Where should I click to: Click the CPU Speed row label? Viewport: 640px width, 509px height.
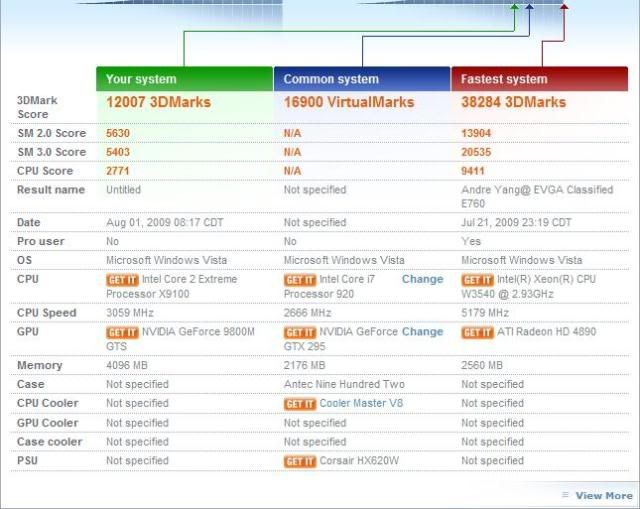pyautogui.click(x=47, y=313)
